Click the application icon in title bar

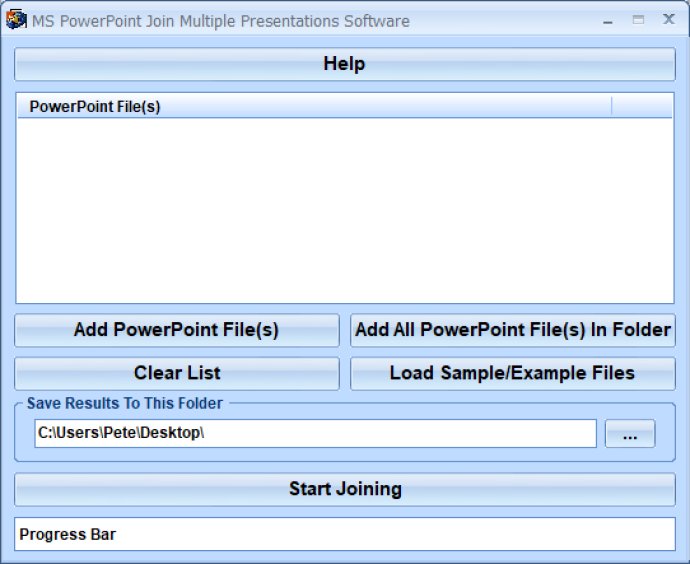[x=16, y=20]
